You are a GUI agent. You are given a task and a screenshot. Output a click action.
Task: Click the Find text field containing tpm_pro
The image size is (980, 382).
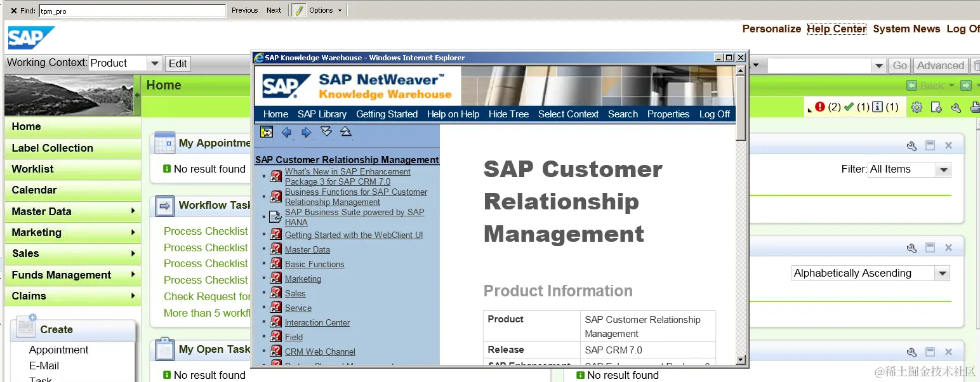(x=132, y=11)
